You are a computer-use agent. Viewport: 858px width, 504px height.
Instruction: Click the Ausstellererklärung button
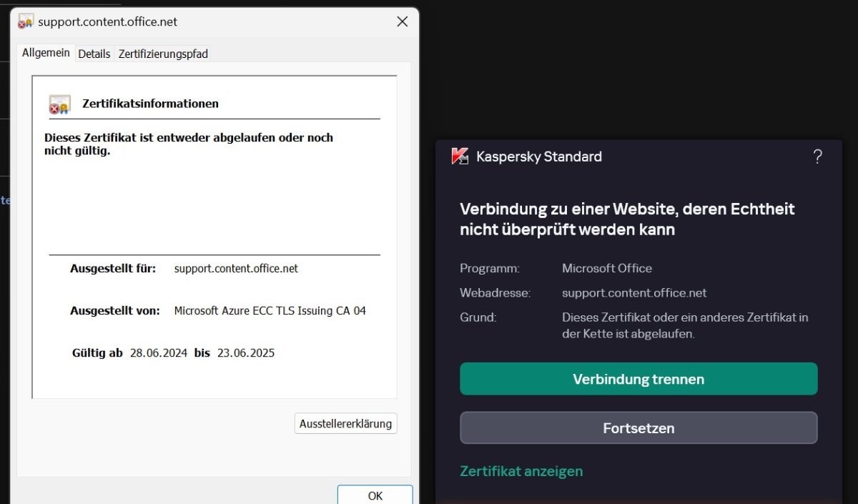click(345, 423)
